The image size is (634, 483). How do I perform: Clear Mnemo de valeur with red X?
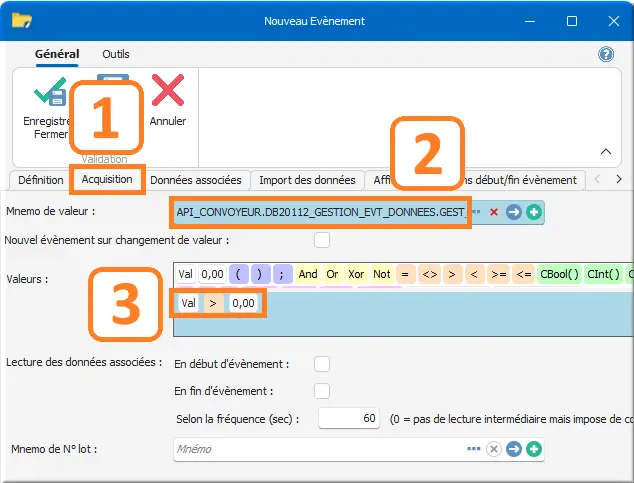tap(494, 212)
